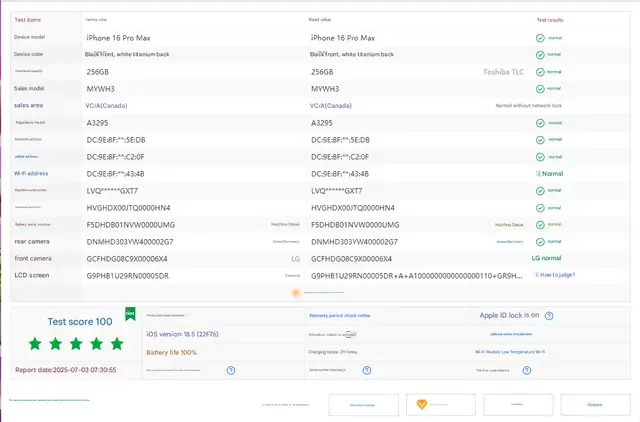640x422 pixels.
Task: Click the Normal result for Wi-Fi address
Action: point(552,173)
